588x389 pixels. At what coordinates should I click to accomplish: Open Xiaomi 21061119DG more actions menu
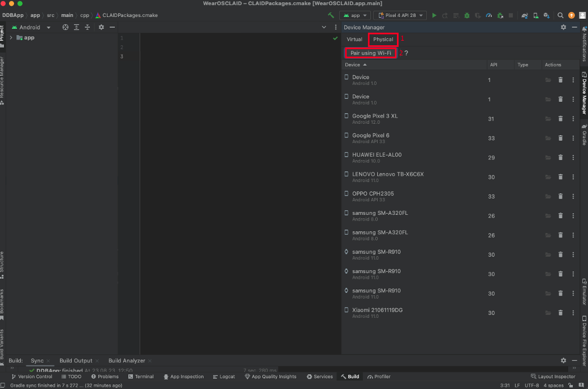point(573,313)
